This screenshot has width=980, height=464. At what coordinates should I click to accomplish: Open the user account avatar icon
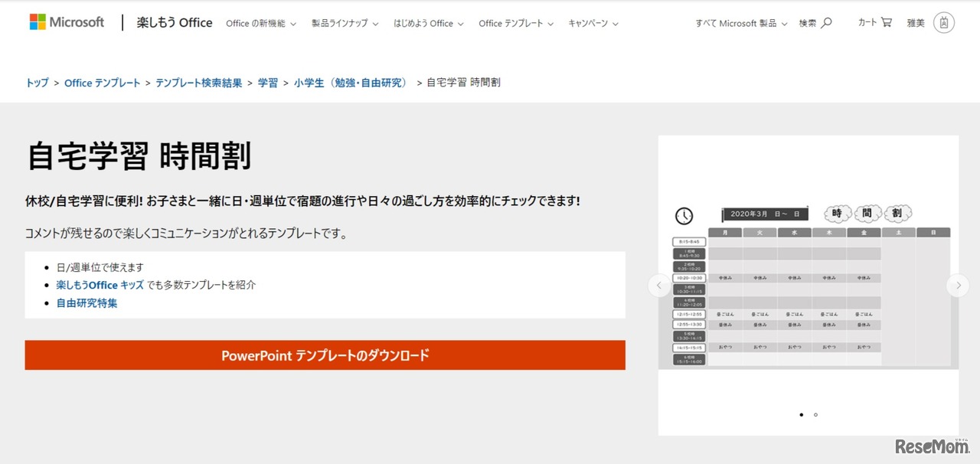(x=944, y=23)
